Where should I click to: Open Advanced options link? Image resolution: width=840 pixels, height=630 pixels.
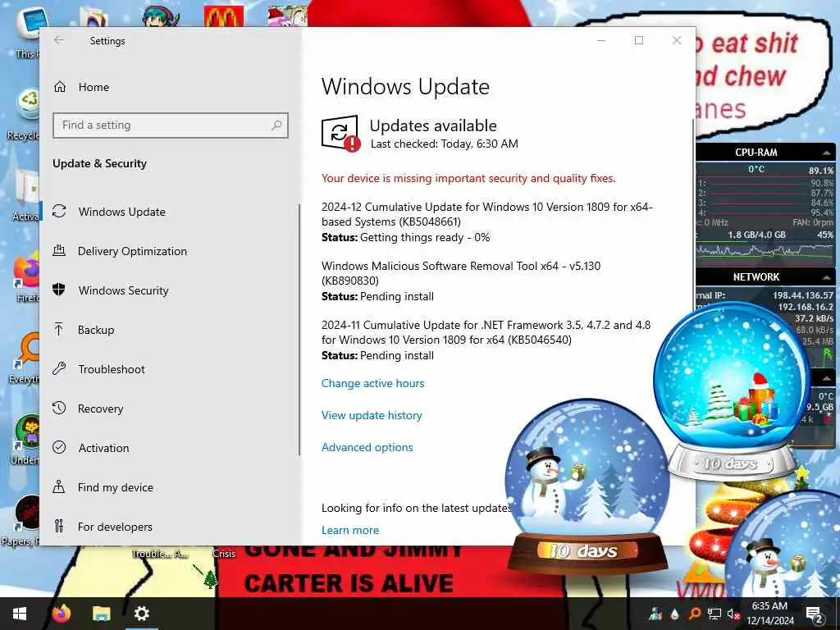click(367, 448)
